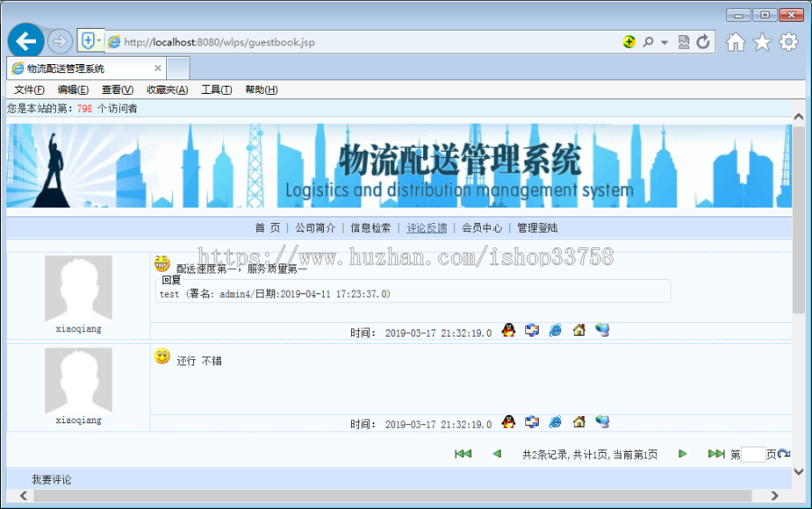The width and height of the screenshot is (812, 509).
Task: Open the 信息检索 link
Action: tap(371, 227)
